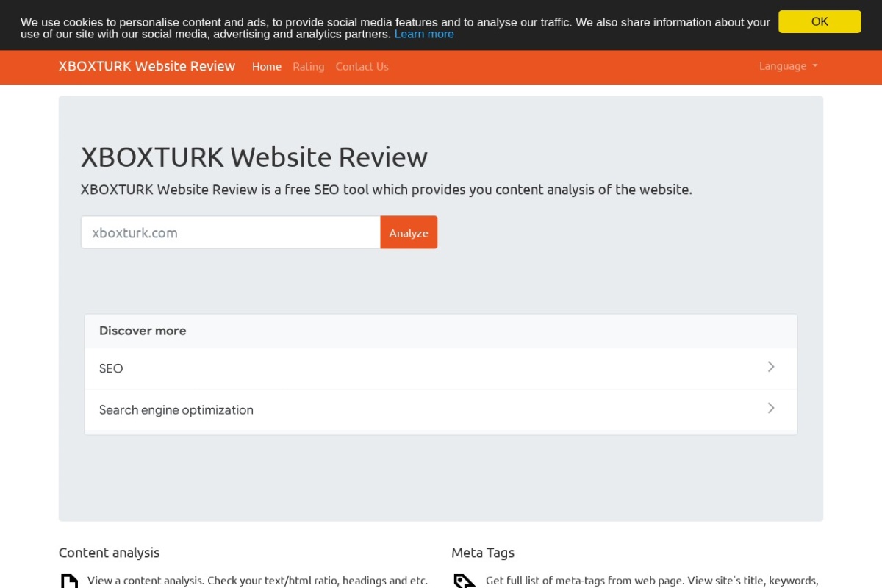This screenshot has width=882, height=588.
Task: Expand the Search engine optimization item
Action: click(441, 409)
